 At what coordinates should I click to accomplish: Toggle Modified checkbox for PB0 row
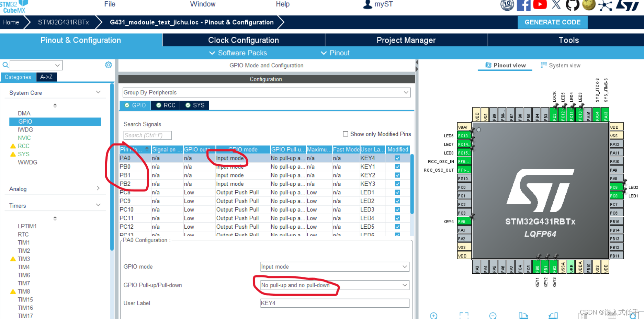tap(397, 167)
